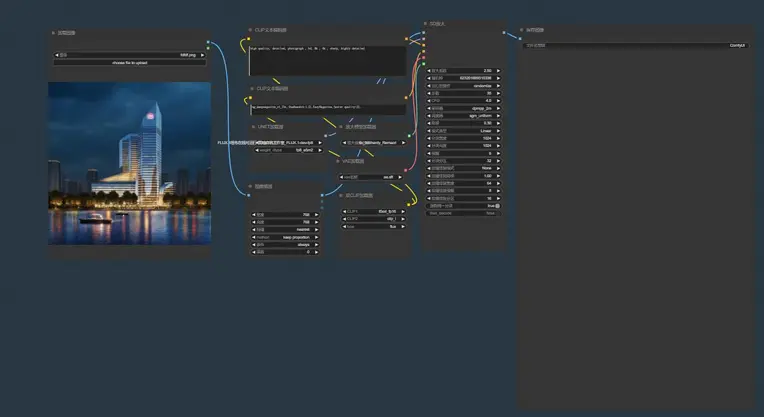Collapse the UNET loader node via its title dot
Viewport: 764px width, 417px height.
pos(252,127)
